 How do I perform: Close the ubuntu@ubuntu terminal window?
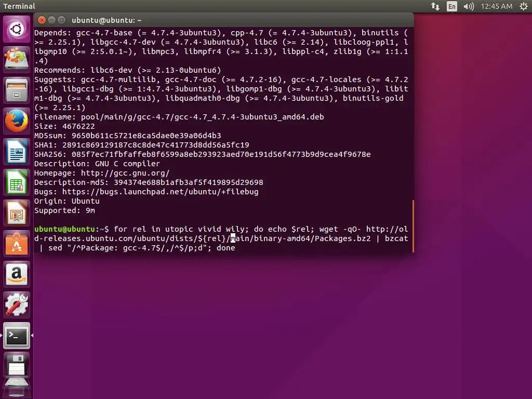[42, 20]
